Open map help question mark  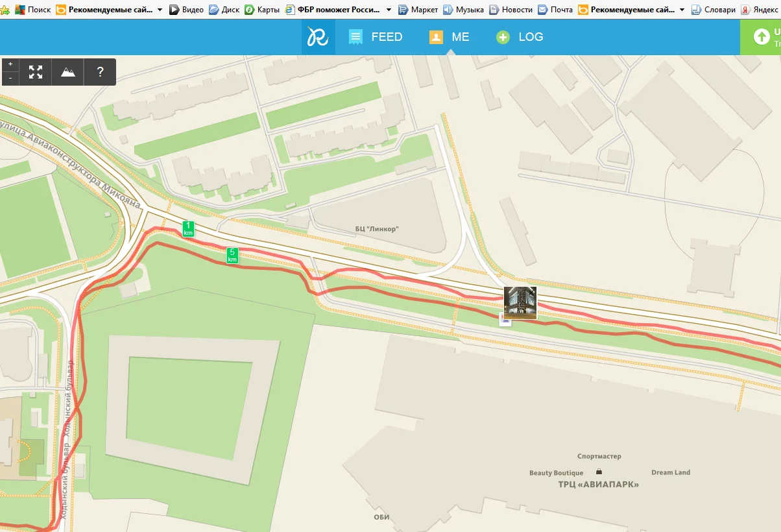(100, 72)
